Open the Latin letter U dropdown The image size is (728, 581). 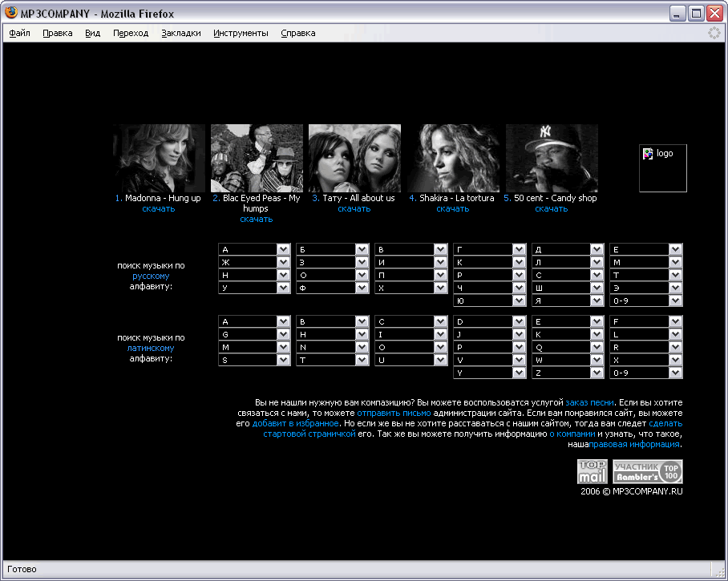click(411, 360)
